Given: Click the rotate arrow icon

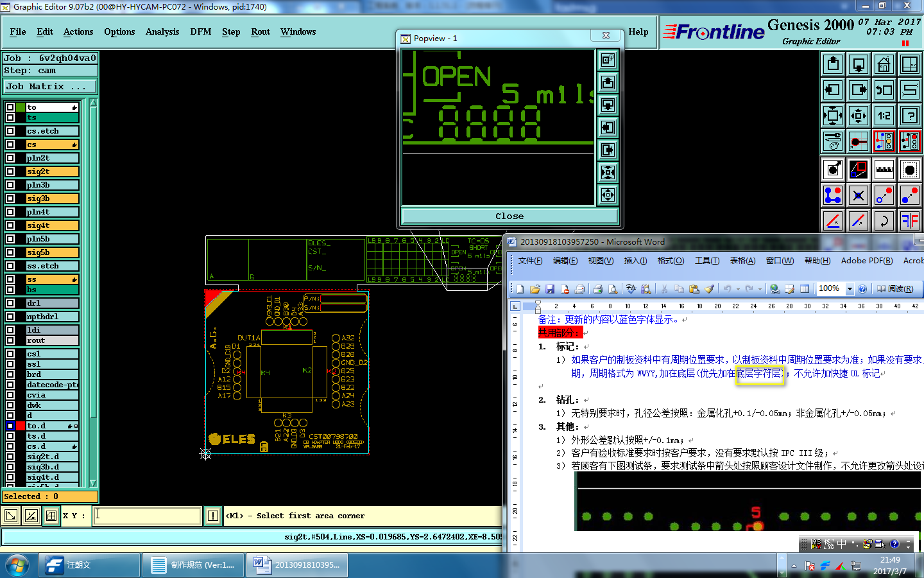Looking at the screenshot, I should pos(884,221).
